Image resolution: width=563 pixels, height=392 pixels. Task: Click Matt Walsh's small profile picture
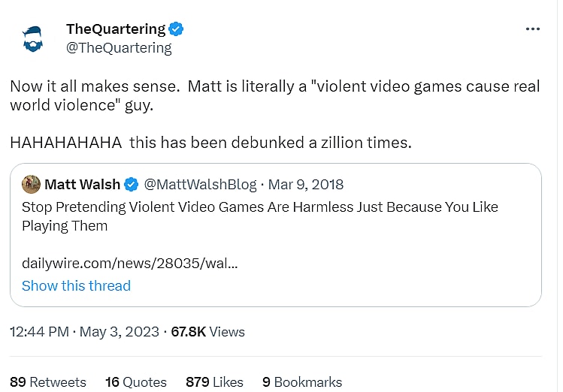tap(31, 184)
